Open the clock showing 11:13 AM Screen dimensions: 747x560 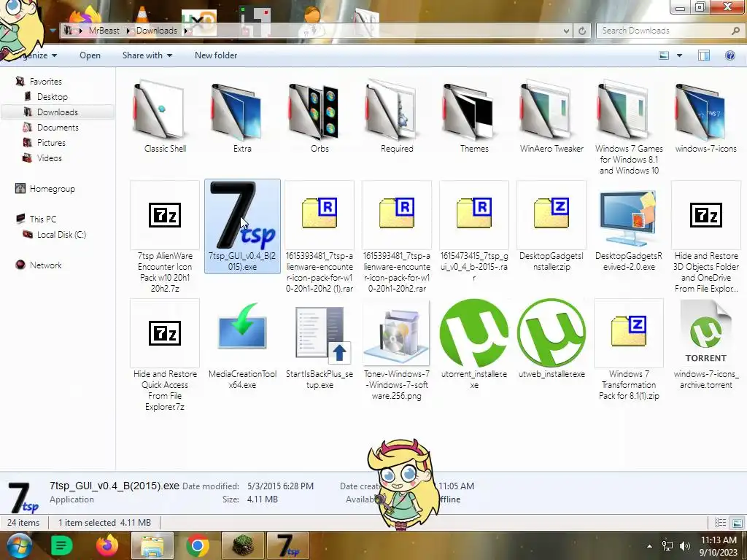718,546
